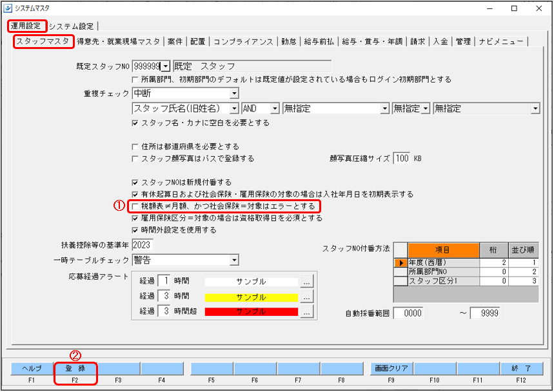
Task: Open the 入金 tab
Action: tap(440, 42)
